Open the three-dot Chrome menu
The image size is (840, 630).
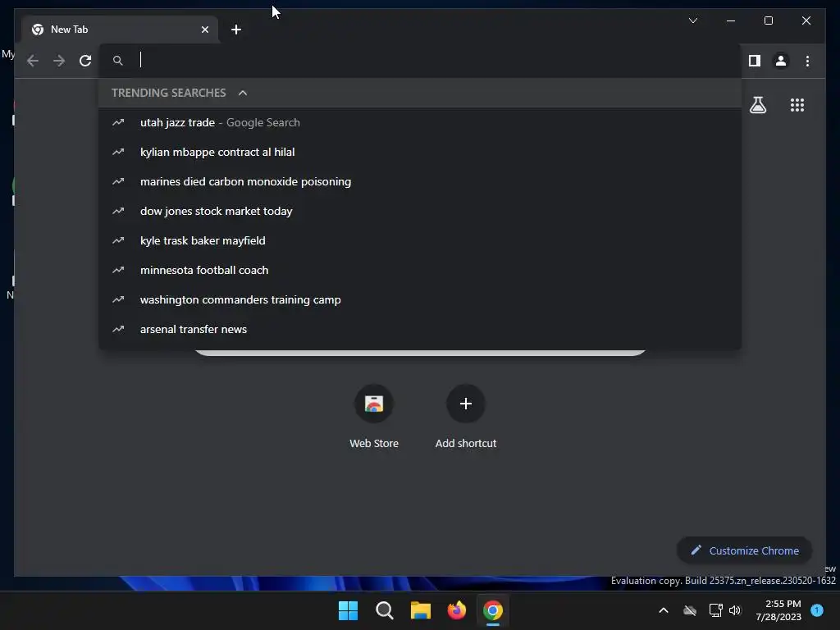click(807, 61)
